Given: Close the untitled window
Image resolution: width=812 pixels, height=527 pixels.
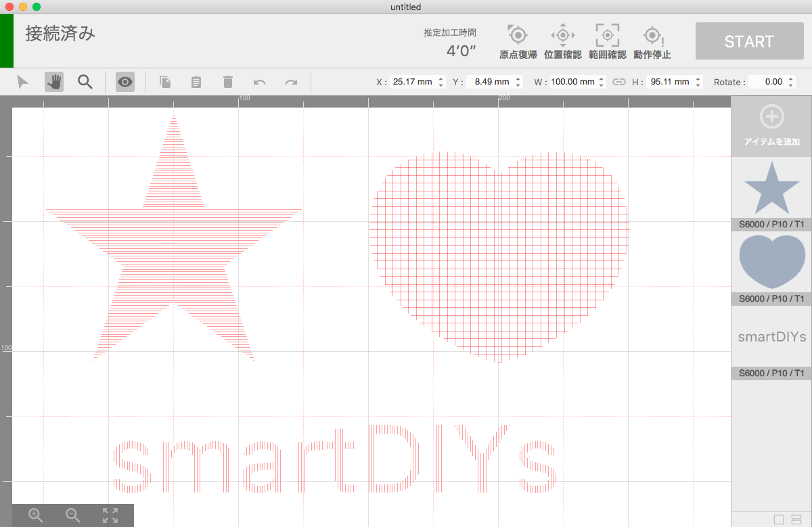Looking at the screenshot, I should (x=9, y=7).
